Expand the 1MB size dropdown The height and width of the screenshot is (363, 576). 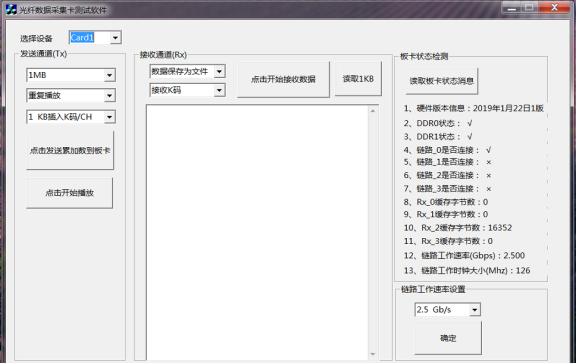[109, 75]
